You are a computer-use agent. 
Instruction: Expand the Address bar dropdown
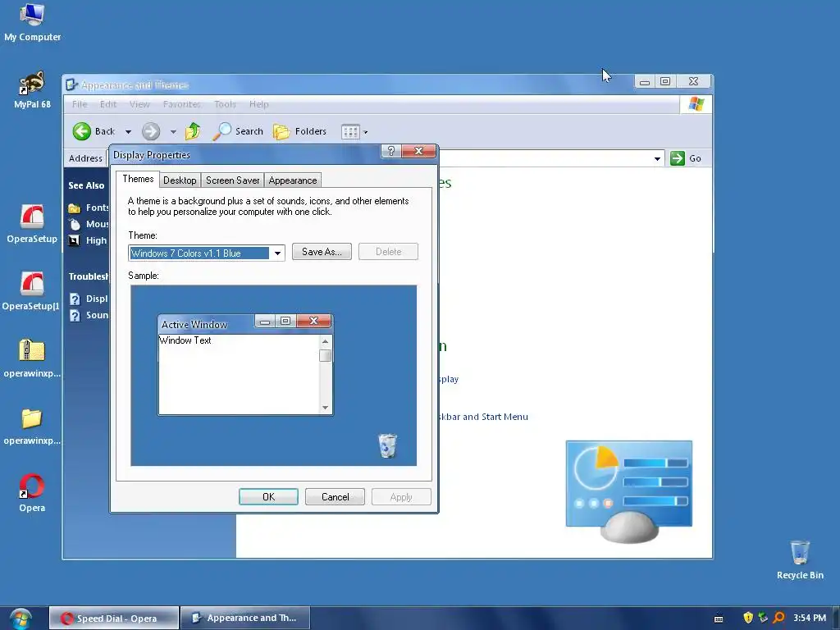click(657, 158)
